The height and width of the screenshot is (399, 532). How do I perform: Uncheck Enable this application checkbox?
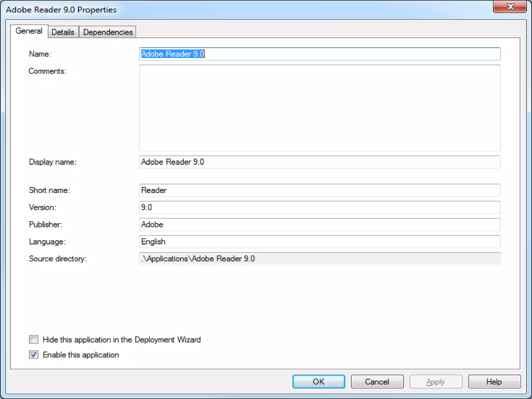click(34, 355)
